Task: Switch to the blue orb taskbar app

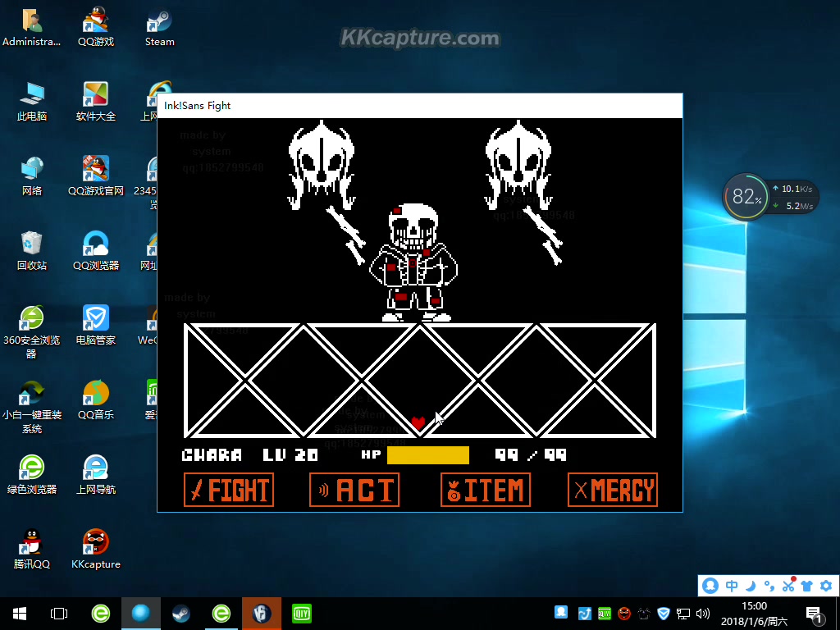Action: point(140,614)
